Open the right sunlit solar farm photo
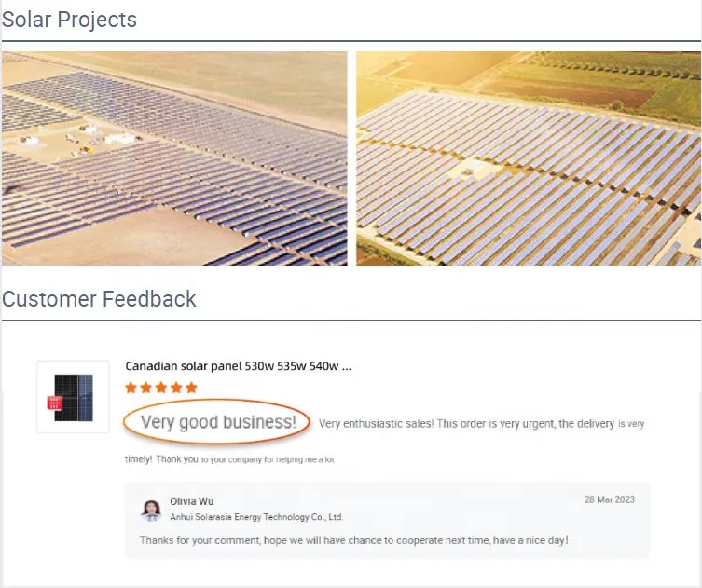 point(528,158)
